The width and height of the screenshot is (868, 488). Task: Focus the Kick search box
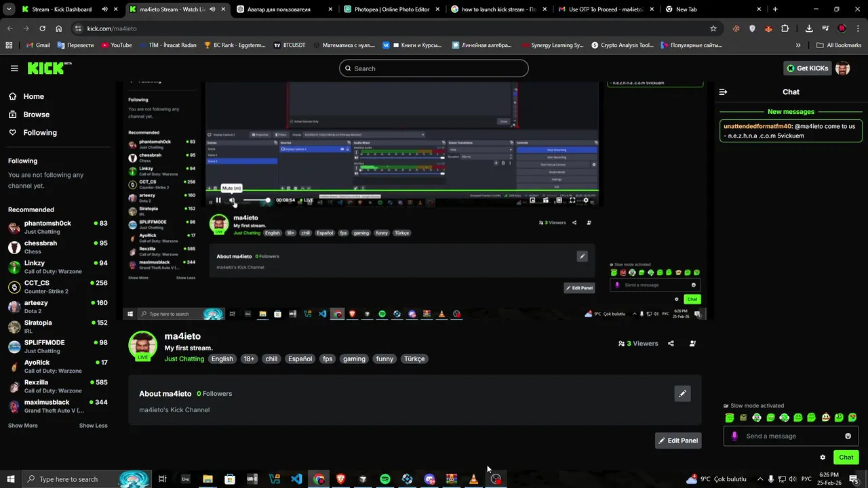[x=434, y=68]
